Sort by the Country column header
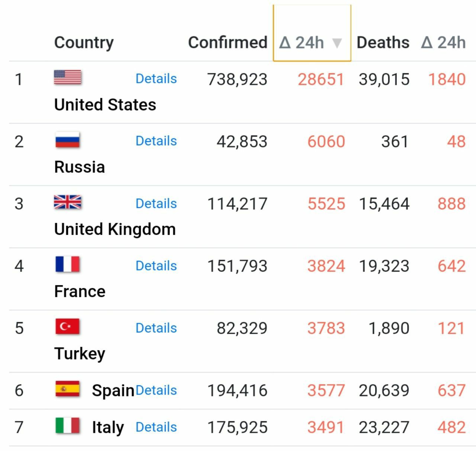 84,42
